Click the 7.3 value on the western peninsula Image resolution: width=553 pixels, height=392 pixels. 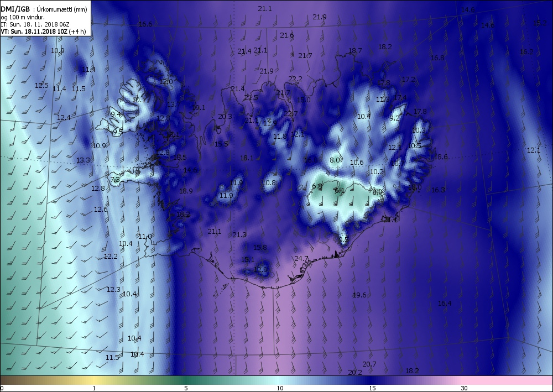[x=115, y=180]
